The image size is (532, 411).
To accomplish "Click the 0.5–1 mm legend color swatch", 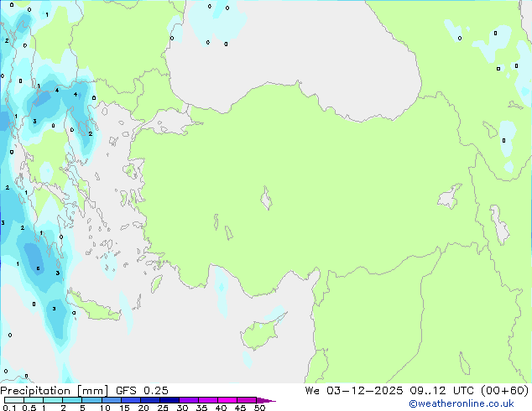I will tap(34, 400).
